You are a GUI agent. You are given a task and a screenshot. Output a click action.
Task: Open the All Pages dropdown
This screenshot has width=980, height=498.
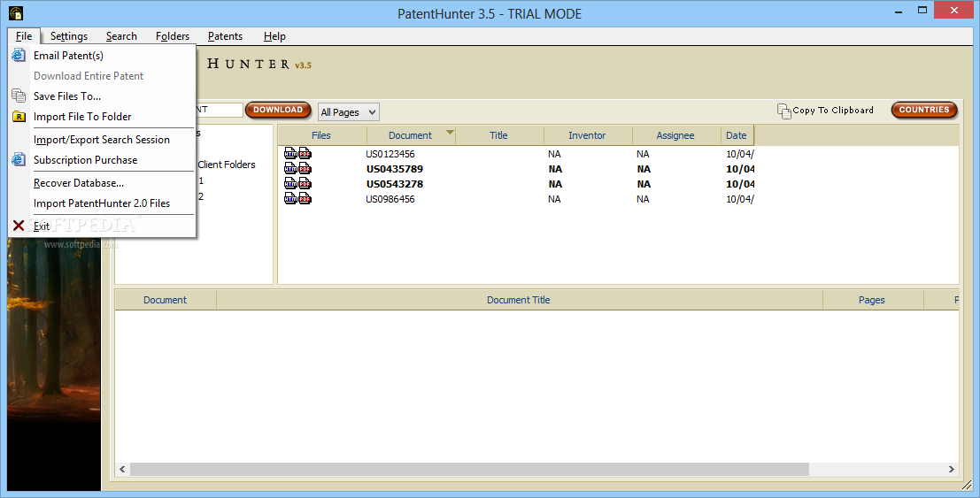click(x=349, y=111)
